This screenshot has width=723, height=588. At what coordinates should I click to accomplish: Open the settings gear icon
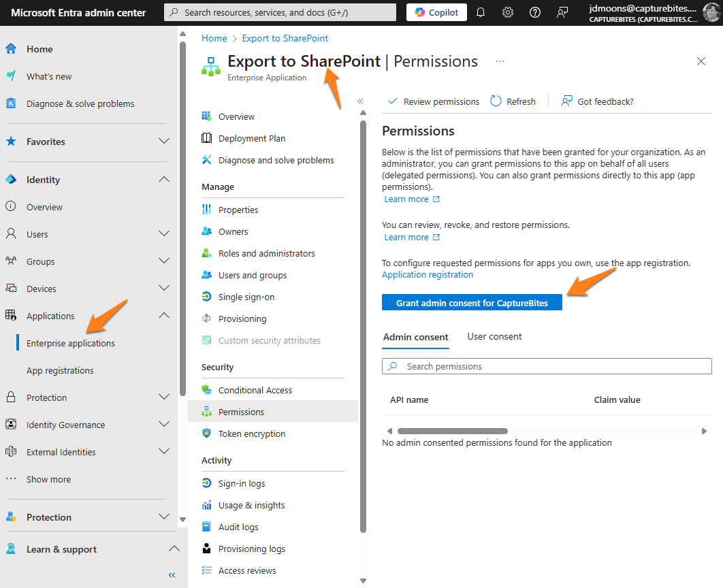pos(508,12)
